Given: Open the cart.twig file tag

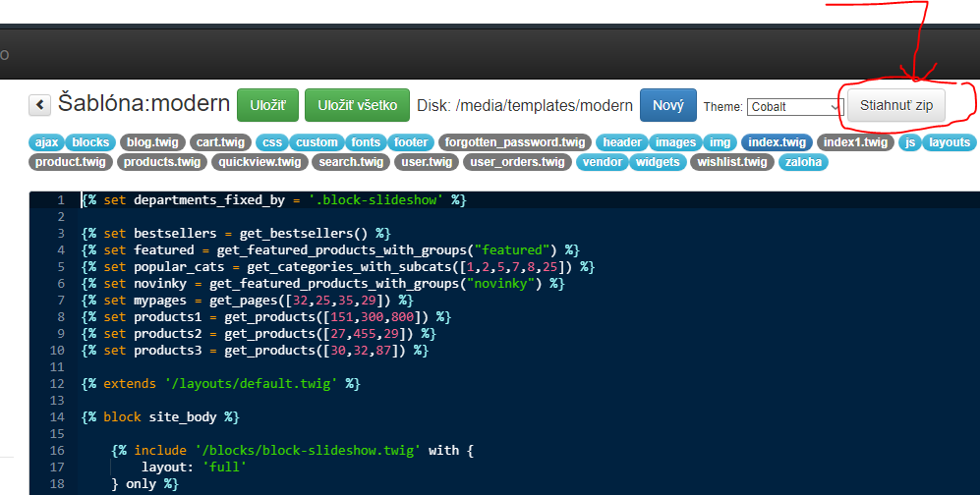Looking at the screenshot, I should coord(220,142).
